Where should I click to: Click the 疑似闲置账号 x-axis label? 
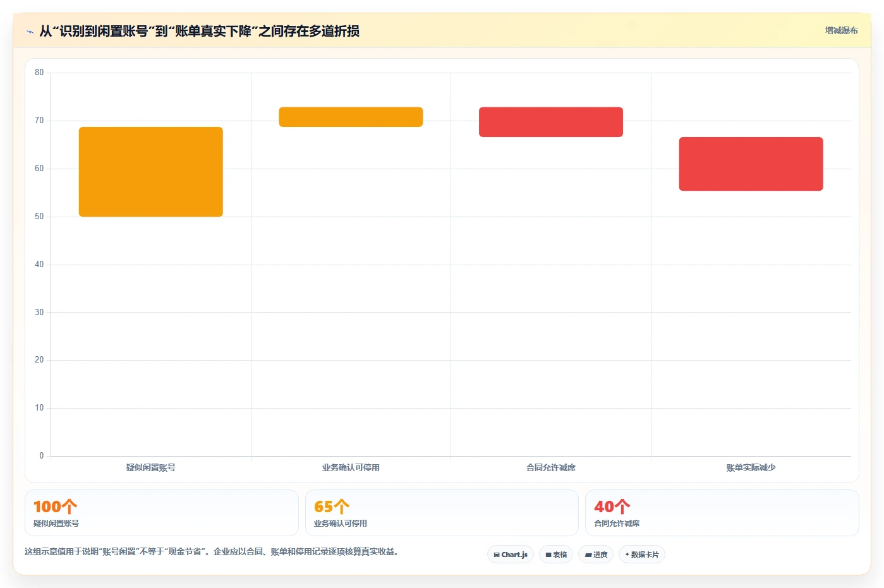(x=151, y=467)
